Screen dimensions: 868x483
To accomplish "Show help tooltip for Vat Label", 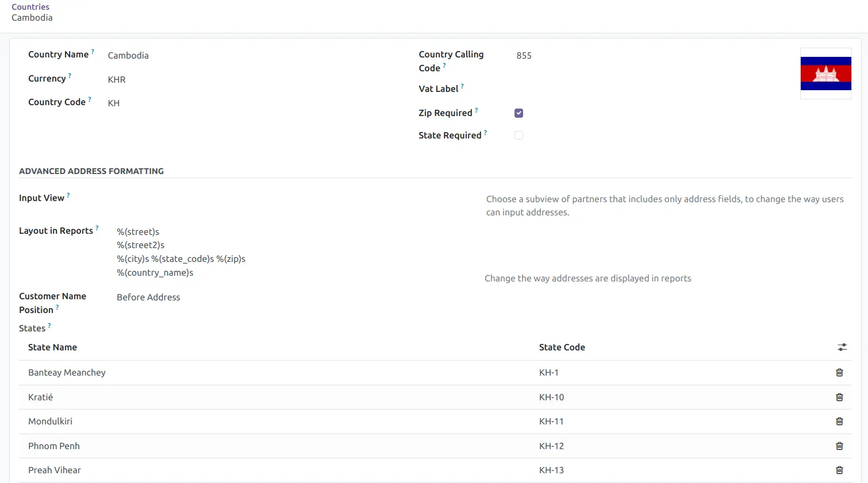I will (x=462, y=86).
